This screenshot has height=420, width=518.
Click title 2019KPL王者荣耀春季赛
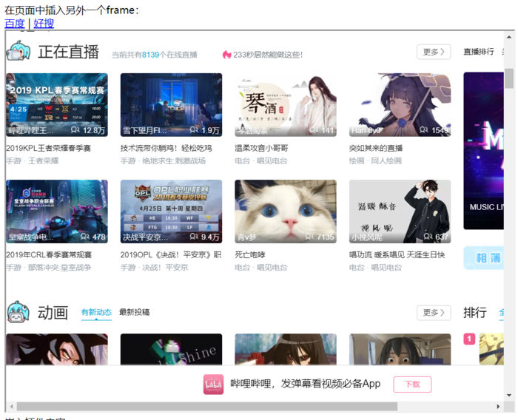coord(48,148)
